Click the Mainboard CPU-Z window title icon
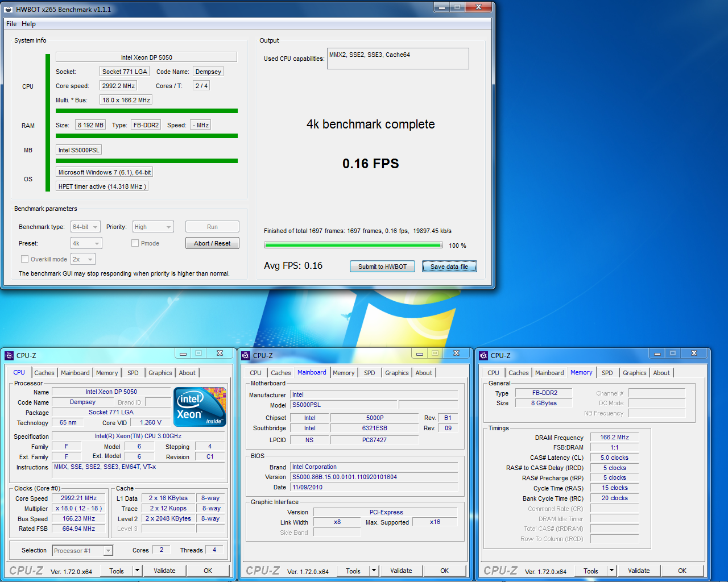 pos(246,355)
